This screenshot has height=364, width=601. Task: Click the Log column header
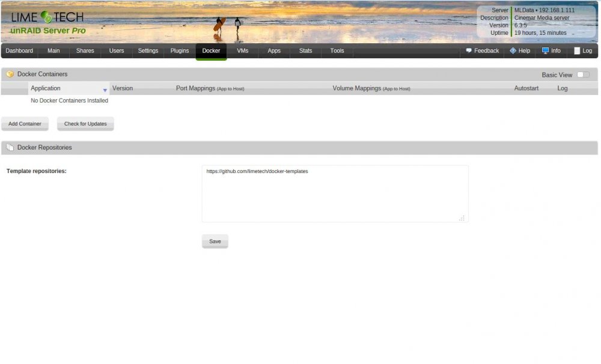[x=563, y=88]
